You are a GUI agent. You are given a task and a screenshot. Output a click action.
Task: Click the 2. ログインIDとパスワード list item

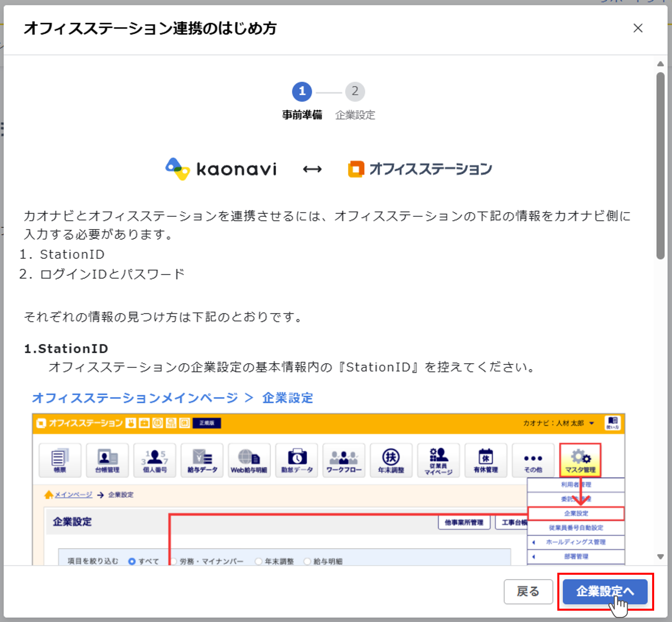click(x=102, y=274)
